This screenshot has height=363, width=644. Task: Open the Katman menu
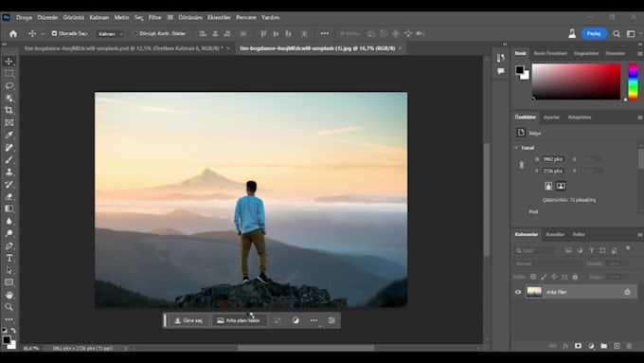pos(99,17)
